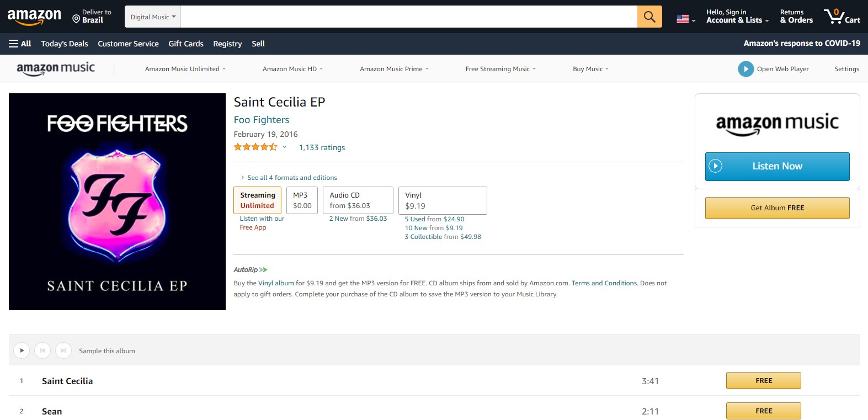
Task: Open the Digital Music search category dropdown
Action: click(x=153, y=17)
